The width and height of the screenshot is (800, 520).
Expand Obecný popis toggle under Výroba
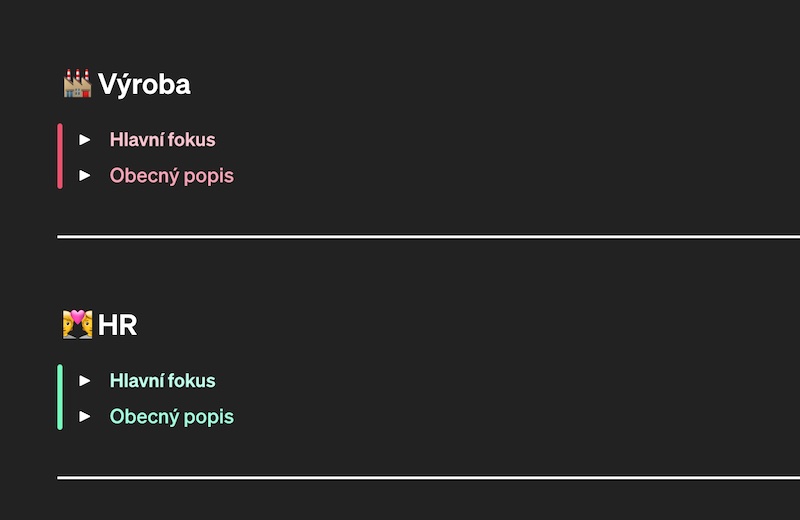pos(85,176)
